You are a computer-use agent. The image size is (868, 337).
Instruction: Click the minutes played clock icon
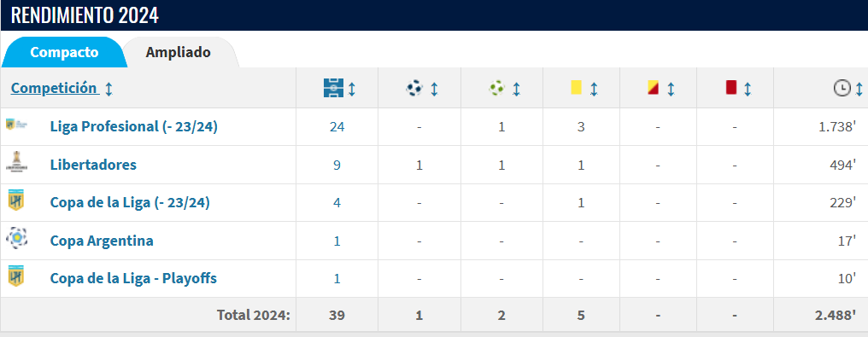click(842, 88)
